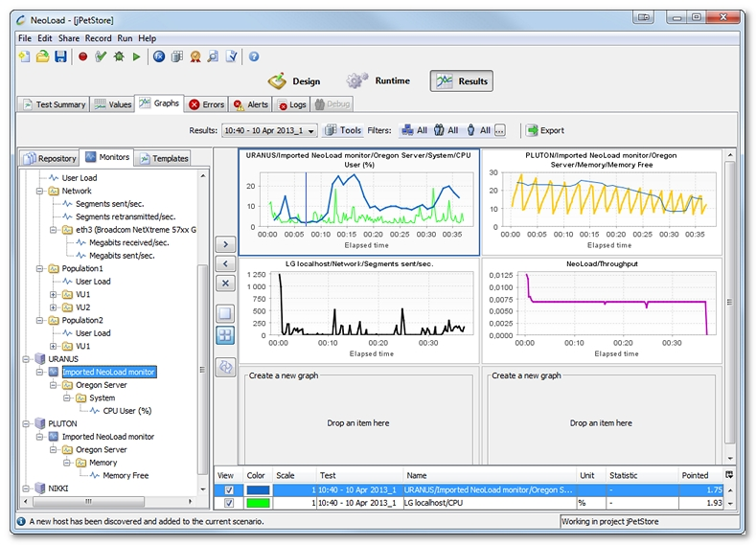Uncheck View for LG localhost/CPU row

tap(228, 504)
